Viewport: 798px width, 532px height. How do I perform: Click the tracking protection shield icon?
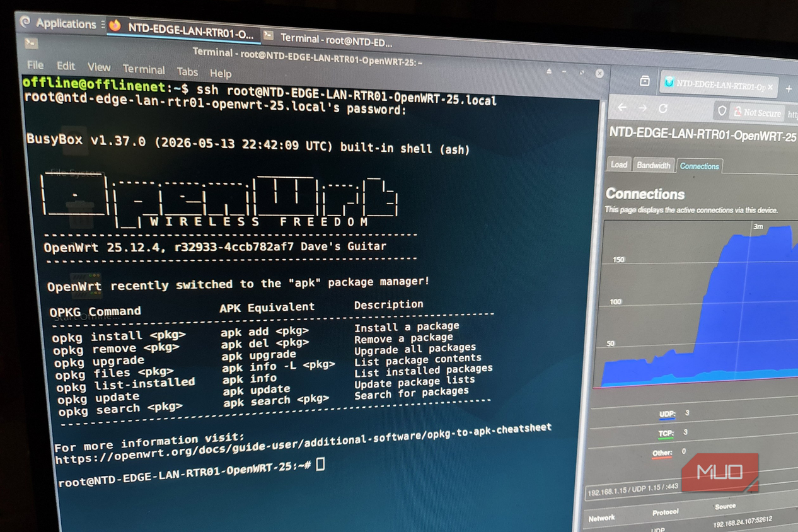[x=722, y=111]
